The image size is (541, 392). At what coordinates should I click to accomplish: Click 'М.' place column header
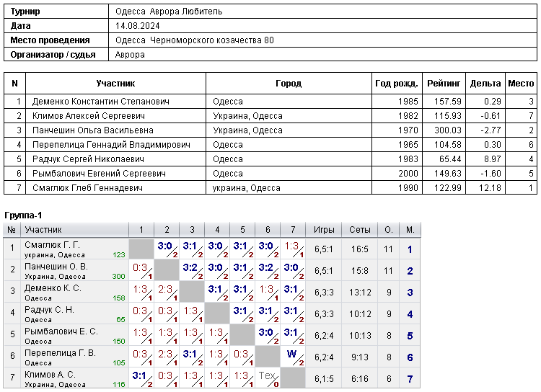[410, 230]
